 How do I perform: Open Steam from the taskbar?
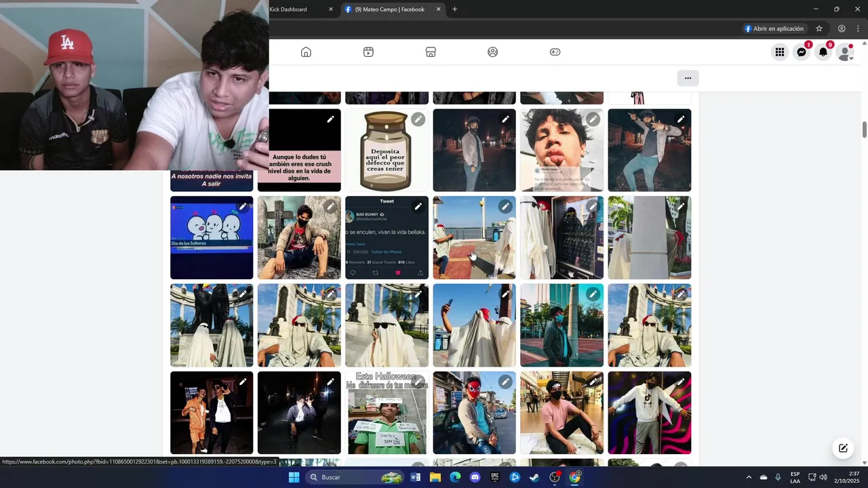click(x=534, y=477)
